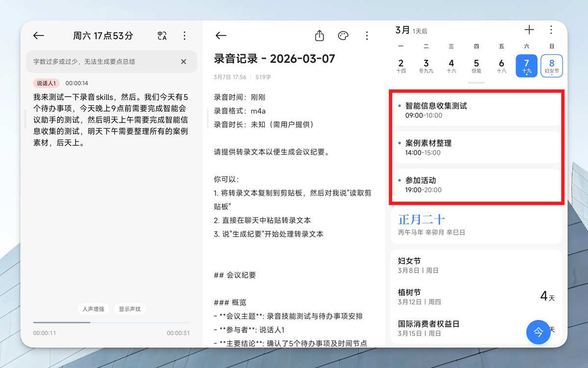588x368 pixels.
Task: Dismiss the summary error banner
Action: coord(183,62)
